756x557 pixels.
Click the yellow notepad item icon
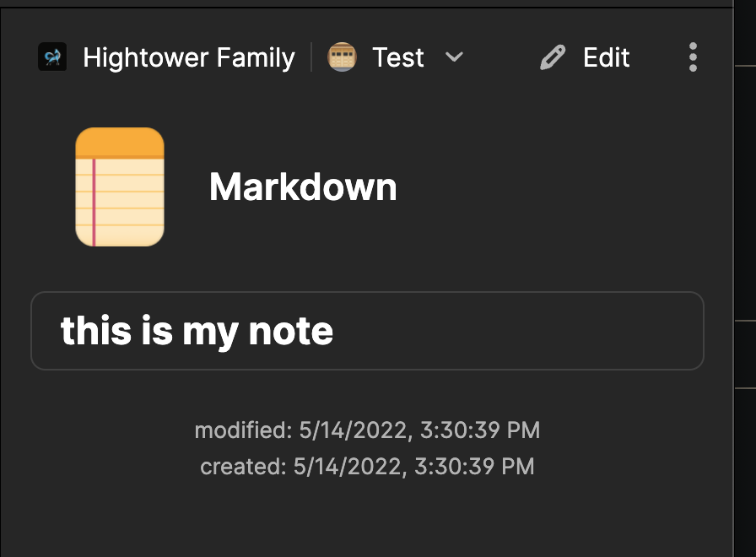pyautogui.click(x=120, y=187)
